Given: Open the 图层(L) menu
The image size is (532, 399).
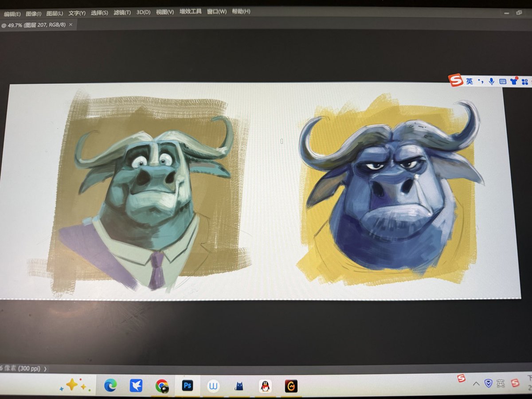Looking at the screenshot, I should point(55,13).
